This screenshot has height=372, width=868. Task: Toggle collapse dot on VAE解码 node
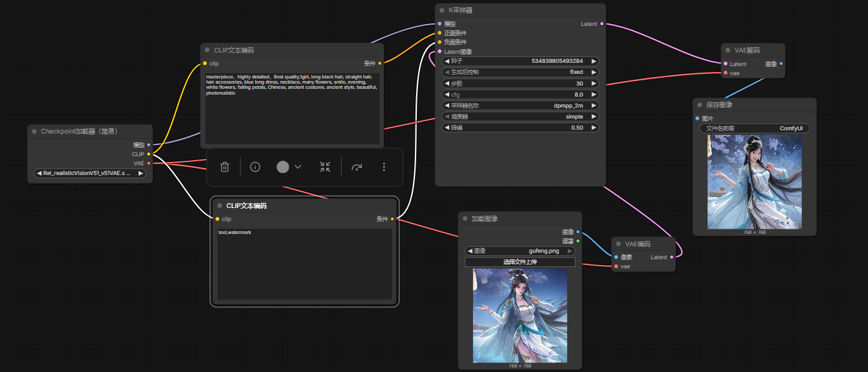click(729, 50)
